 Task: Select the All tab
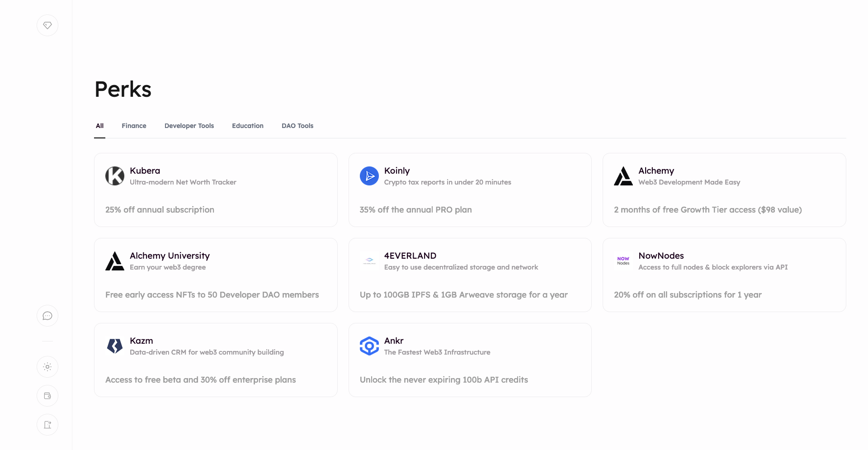(x=100, y=126)
